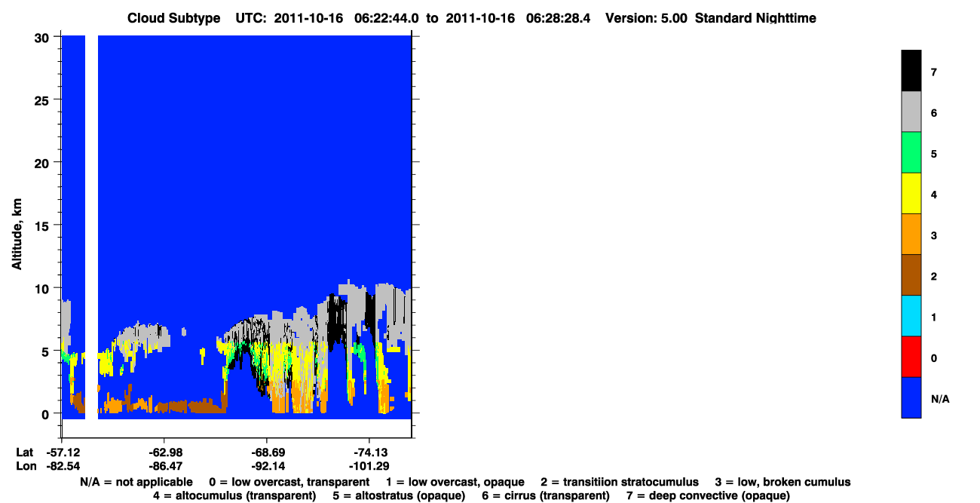Click the brown color swatch labeled 2
This screenshot has height=503, width=980.
pos(911,275)
